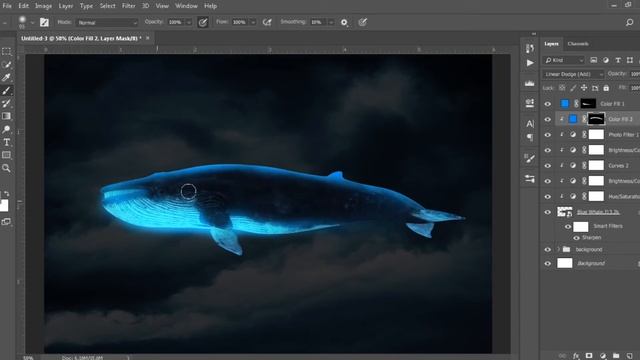This screenshot has height=360, width=640.
Task: Expand the background group folder
Action: point(558,249)
